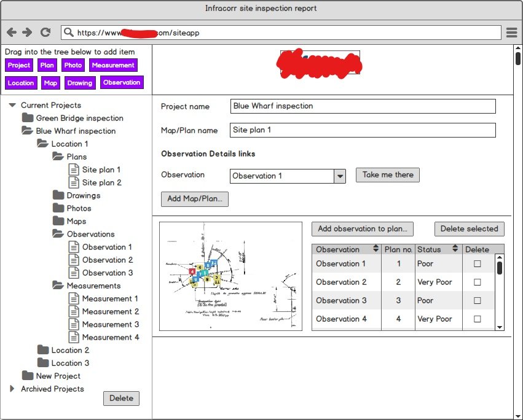Select Observation 3 in the project tree
This screenshot has height=420, width=523.
point(108,273)
